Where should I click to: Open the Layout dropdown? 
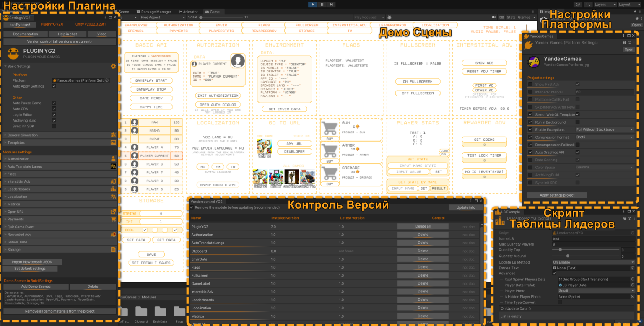tap(630, 4)
